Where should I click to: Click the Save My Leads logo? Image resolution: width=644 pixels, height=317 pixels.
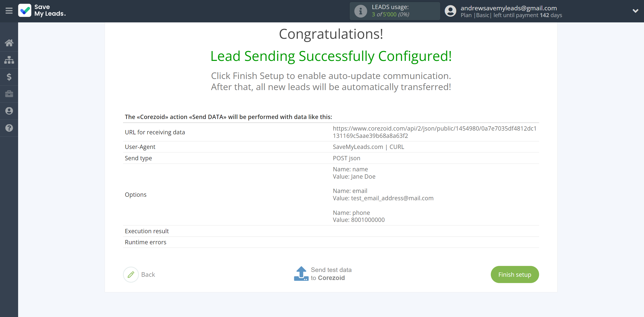tap(42, 11)
